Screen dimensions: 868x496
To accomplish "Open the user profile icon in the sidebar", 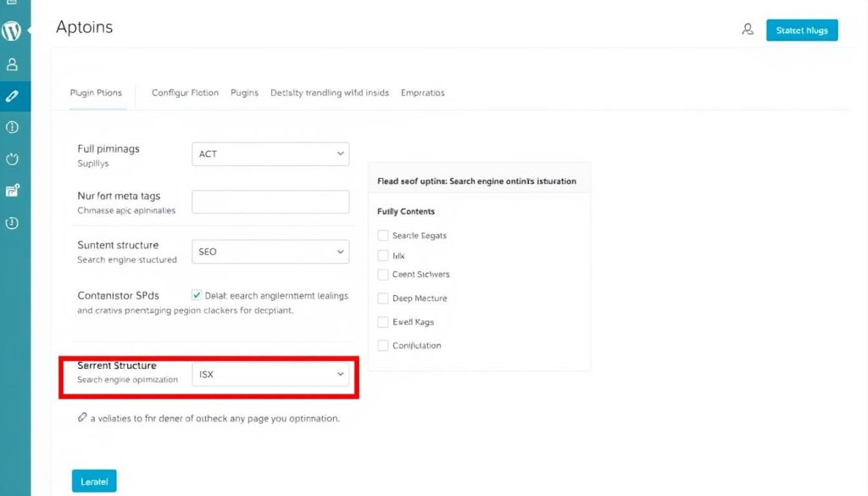I will 13,64.
